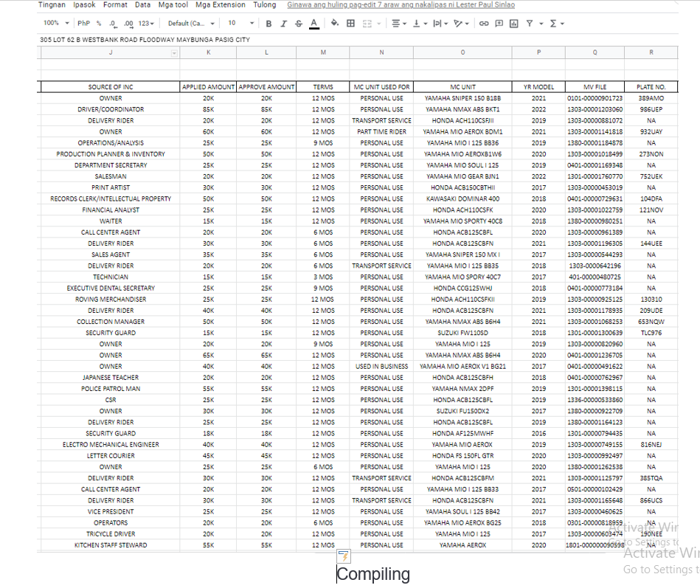Open the font size 10 dropdown

pyautogui.click(x=240, y=23)
